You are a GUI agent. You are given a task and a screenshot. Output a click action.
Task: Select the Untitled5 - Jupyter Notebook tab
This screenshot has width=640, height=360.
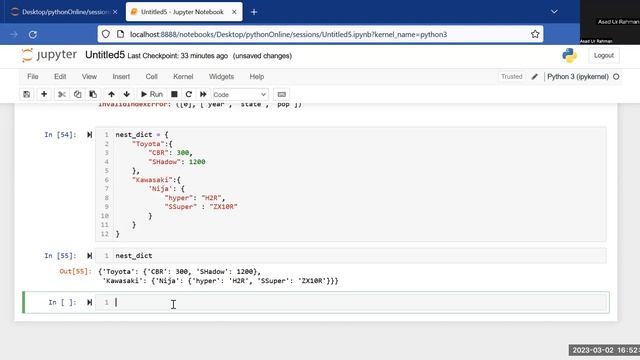click(184, 12)
